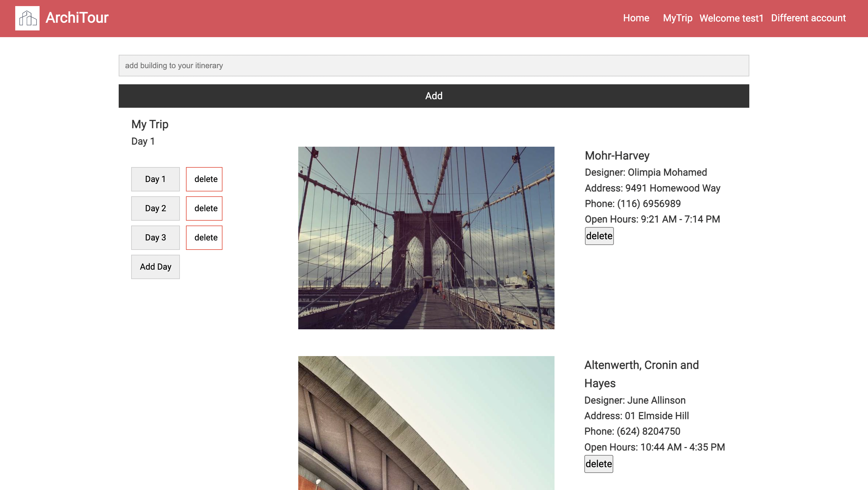Click Altenwerth Cronin Hayes building thumbnail
The image size is (868, 490).
point(426,423)
